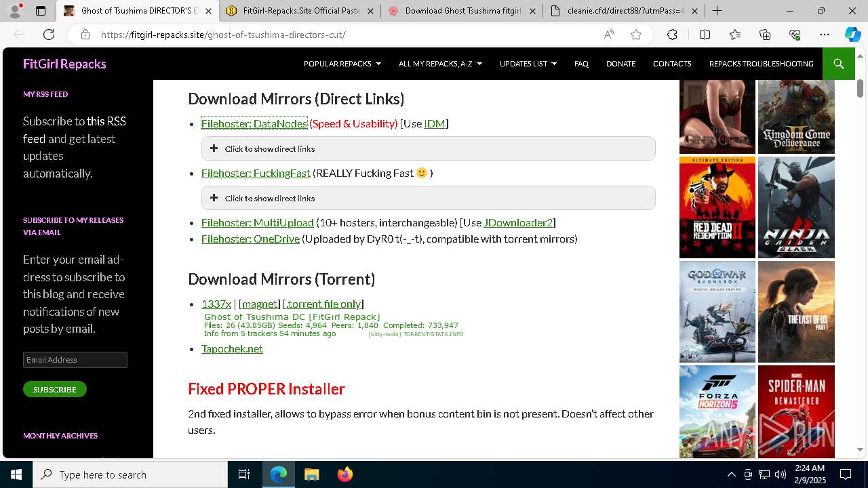This screenshot has height=488, width=868.
Task: Open the network tray icon
Action: (x=764, y=474)
